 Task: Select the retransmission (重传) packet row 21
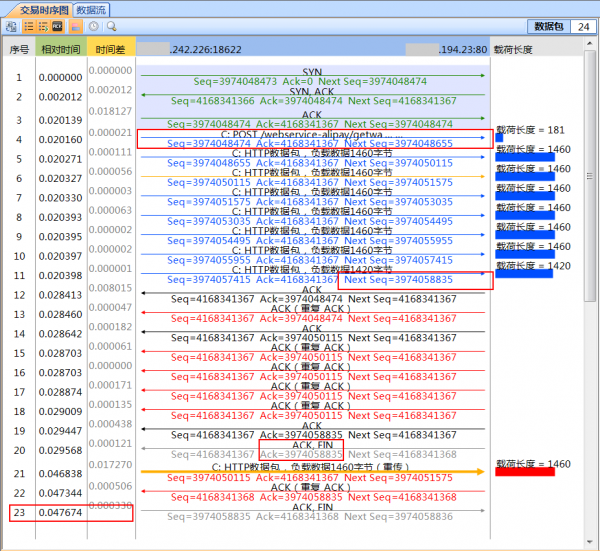click(x=313, y=473)
